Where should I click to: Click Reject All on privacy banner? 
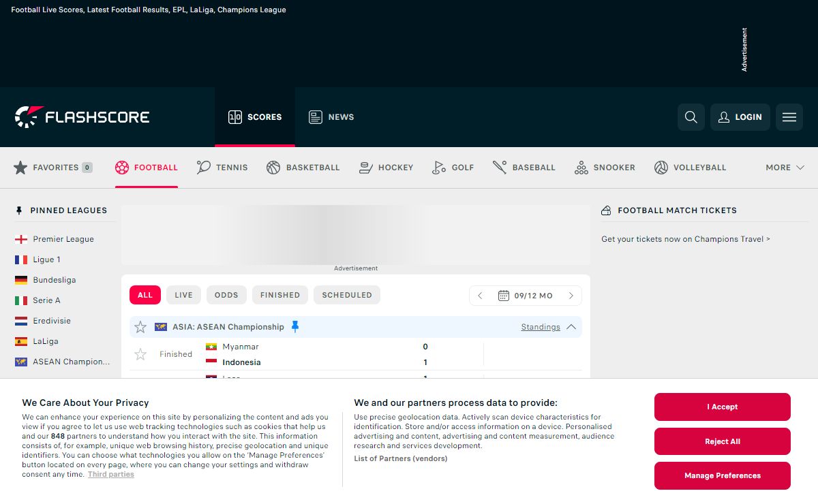[723, 441]
